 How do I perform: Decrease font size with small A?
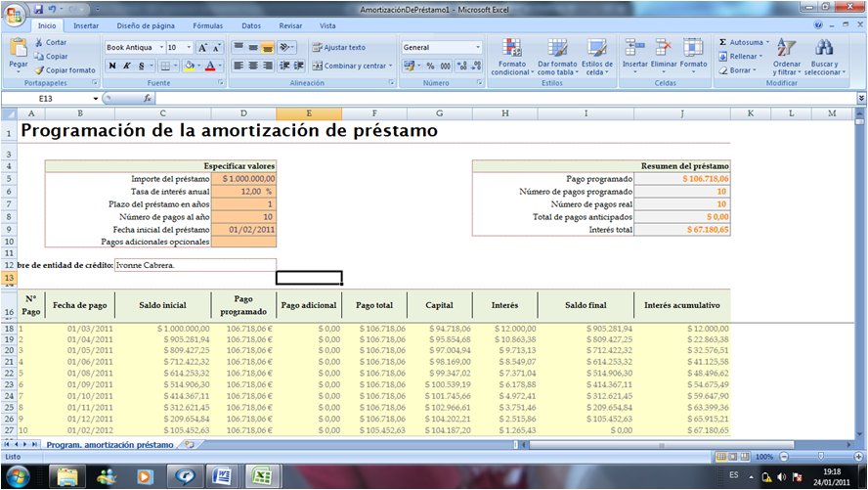(216, 48)
